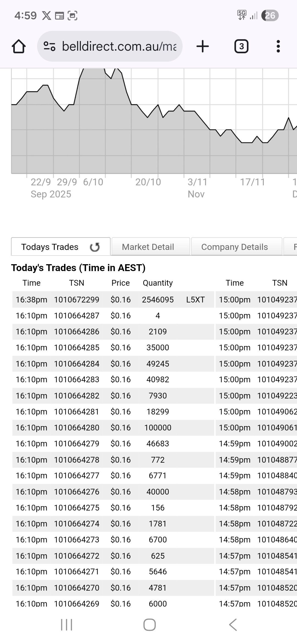Click the first TSN column header
Image resolution: width=297 pixels, height=644 pixels.
coord(76,283)
